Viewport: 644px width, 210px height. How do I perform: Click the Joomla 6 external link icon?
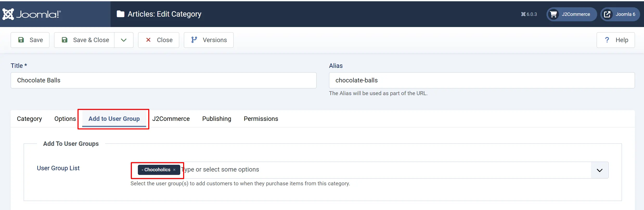point(607,14)
